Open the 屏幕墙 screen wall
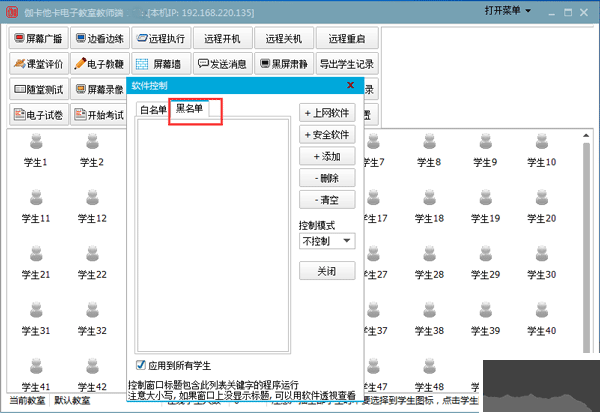Screen dimensions: 600x413 [x=161, y=64]
